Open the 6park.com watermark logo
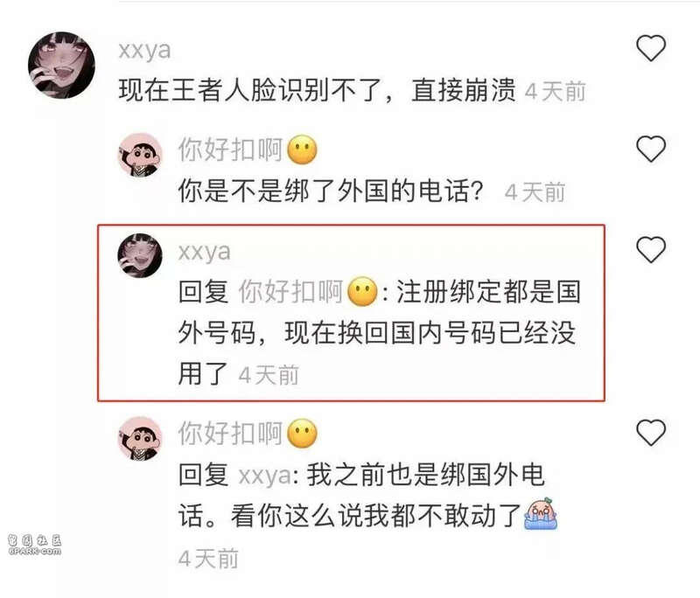 [x=34, y=545]
